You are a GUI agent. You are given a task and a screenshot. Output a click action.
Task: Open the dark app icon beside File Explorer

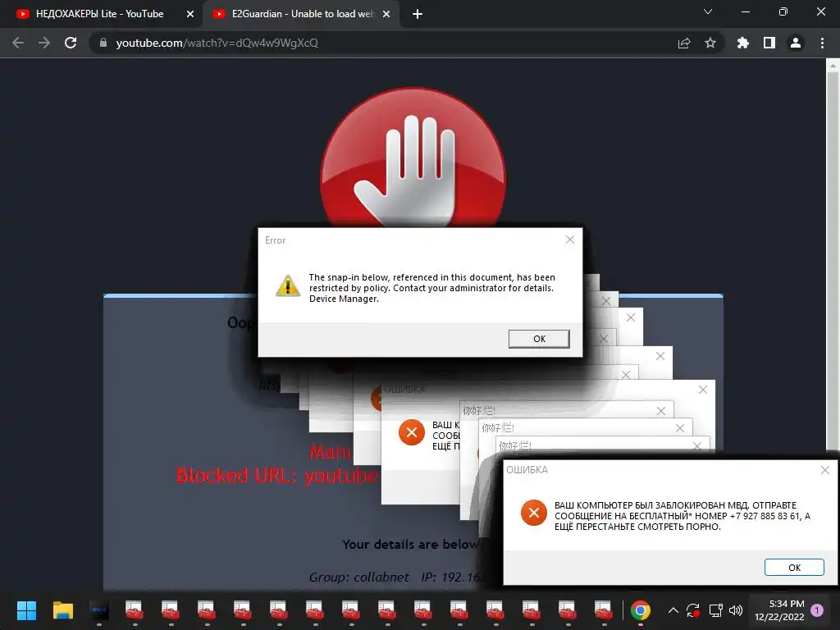99,610
